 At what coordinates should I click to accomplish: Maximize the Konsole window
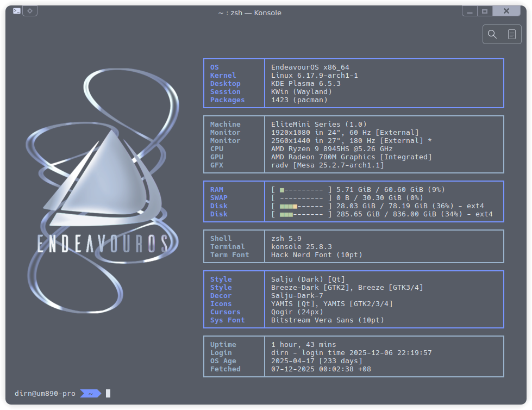click(485, 11)
